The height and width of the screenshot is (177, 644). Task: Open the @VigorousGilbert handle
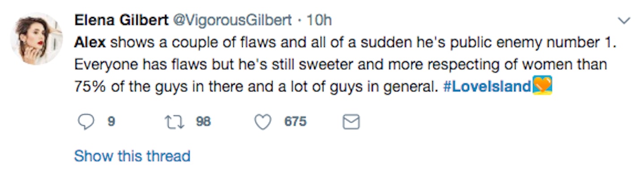[x=232, y=20]
